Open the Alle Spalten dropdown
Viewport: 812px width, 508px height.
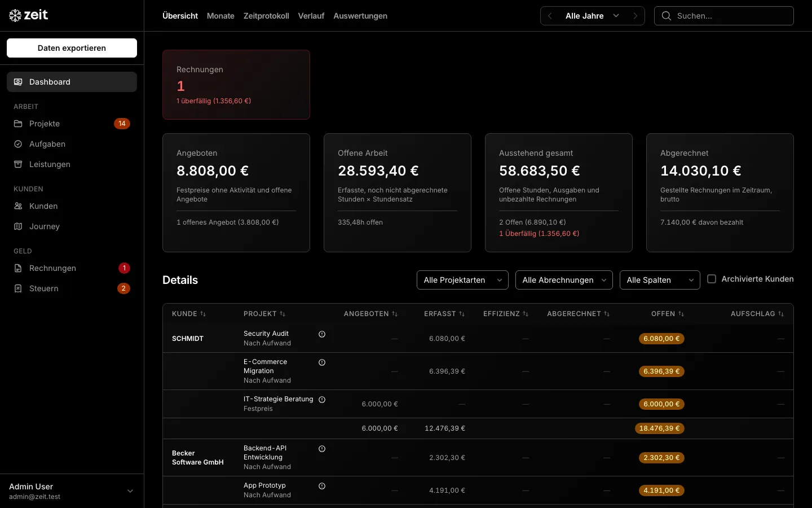660,280
